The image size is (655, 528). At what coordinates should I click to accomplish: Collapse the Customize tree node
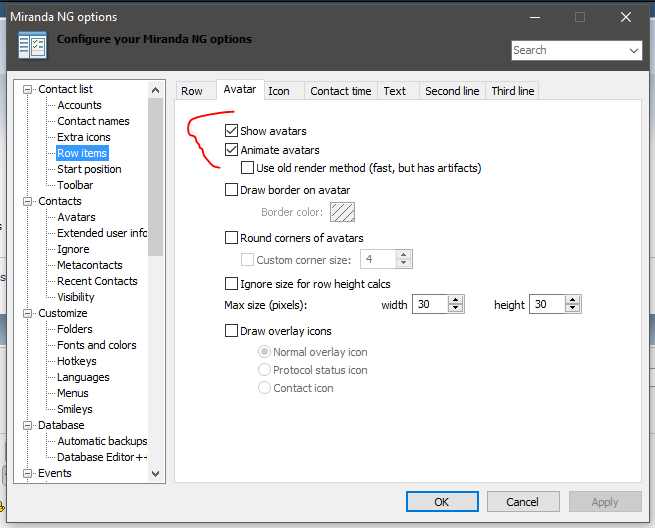click(x=27, y=313)
